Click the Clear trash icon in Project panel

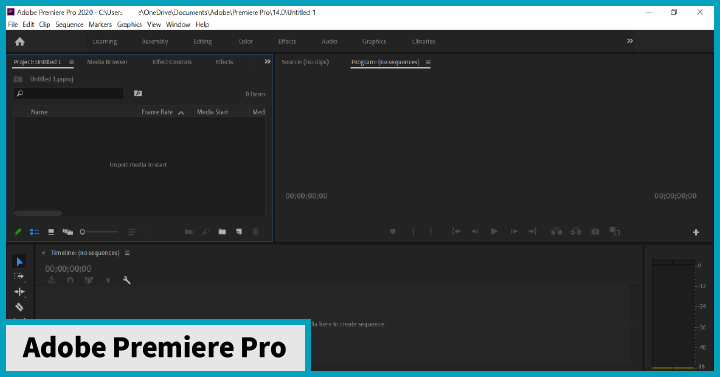pos(256,232)
